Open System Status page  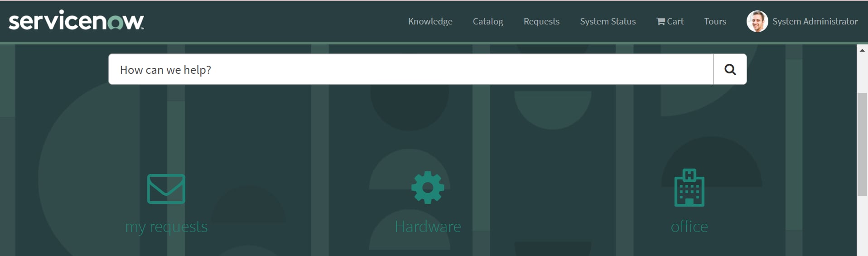click(x=608, y=21)
